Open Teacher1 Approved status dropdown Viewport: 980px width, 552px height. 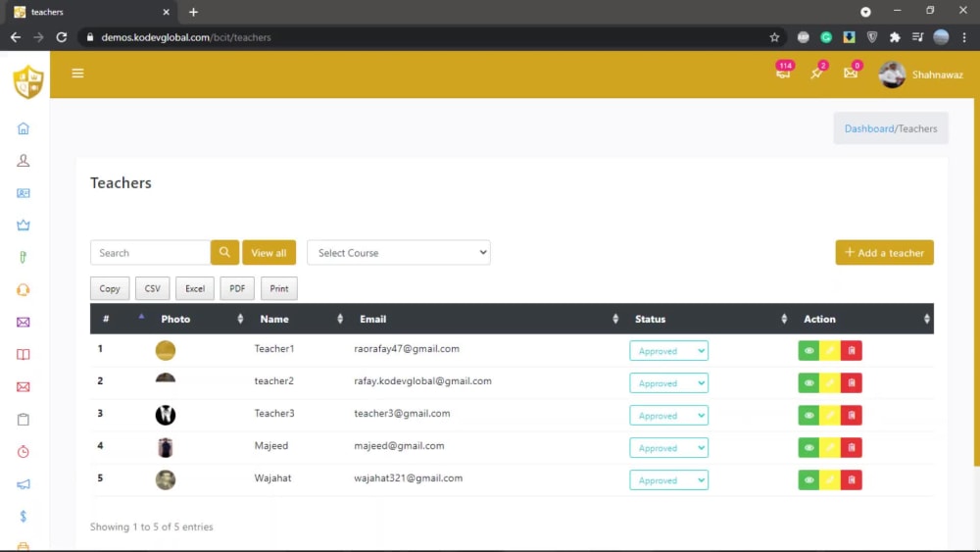668,351
